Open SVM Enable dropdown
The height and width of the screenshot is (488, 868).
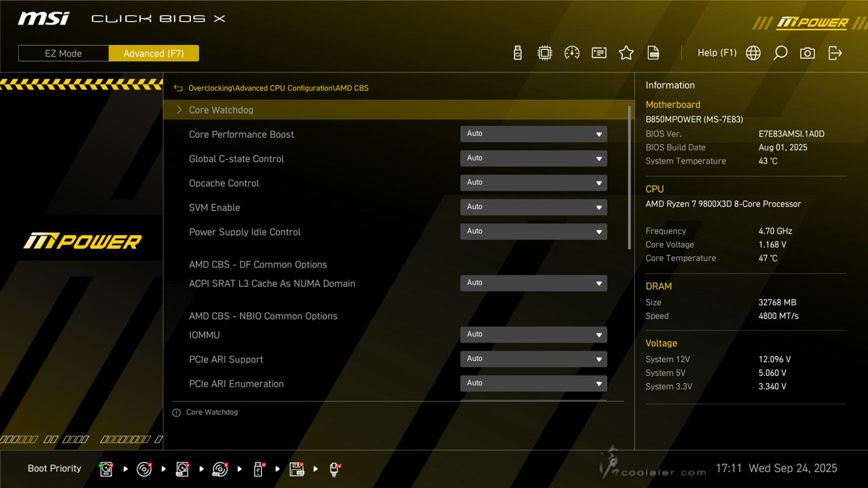pos(534,207)
